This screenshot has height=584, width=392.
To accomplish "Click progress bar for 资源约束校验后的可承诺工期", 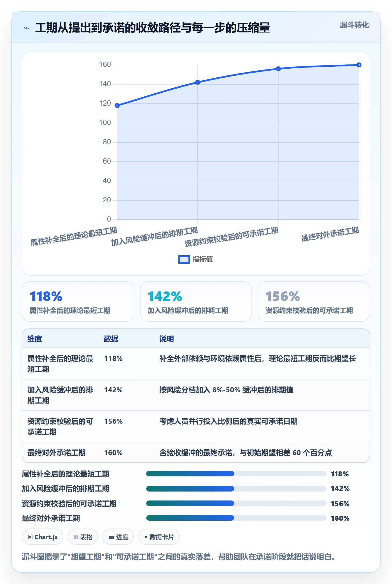I will click(236, 503).
